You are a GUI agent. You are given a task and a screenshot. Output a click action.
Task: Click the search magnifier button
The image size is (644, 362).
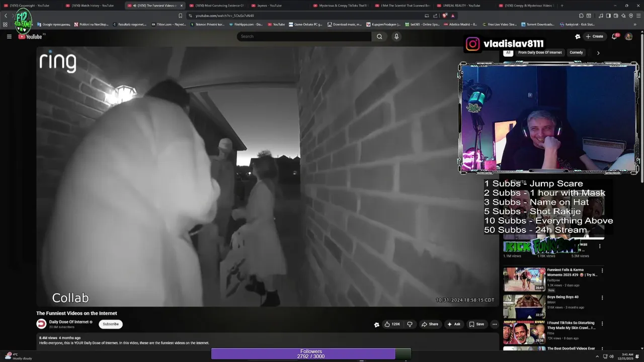coord(379,36)
